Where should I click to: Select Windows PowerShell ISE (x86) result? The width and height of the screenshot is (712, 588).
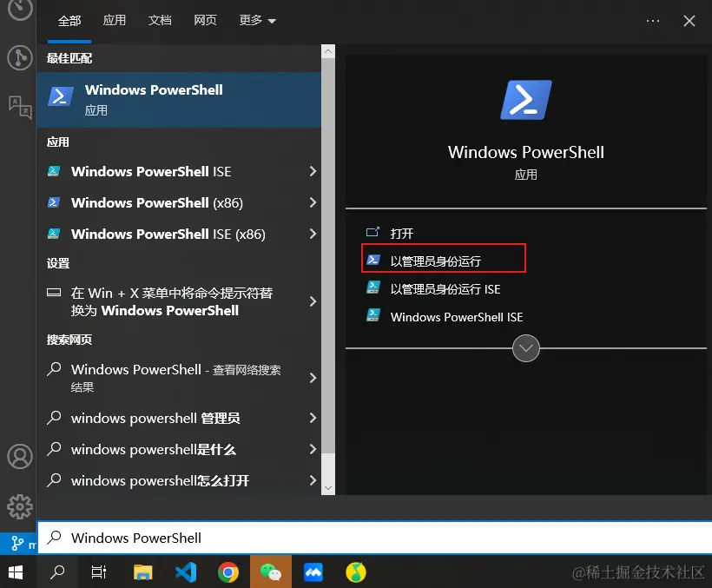pyautogui.click(x=179, y=234)
